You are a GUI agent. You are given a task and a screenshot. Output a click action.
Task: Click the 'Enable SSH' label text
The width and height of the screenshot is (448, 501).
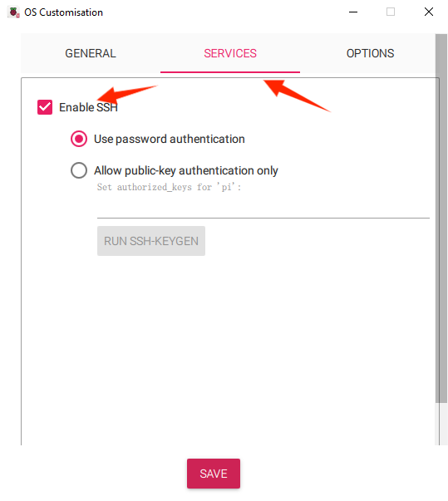coord(88,107)
